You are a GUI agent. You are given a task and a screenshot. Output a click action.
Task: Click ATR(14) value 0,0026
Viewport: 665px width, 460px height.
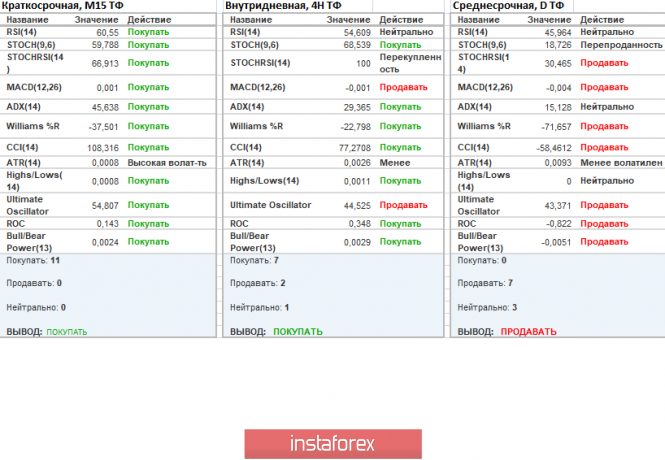pyautogui.click(x=357, y=163)
